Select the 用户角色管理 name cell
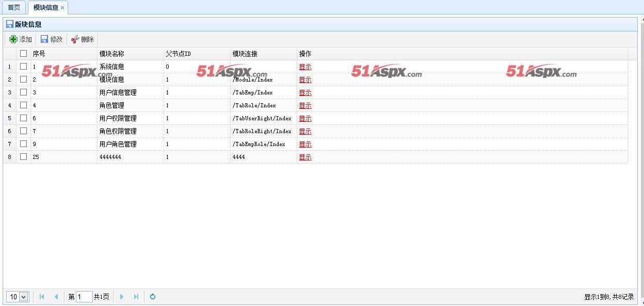This screenshot has height=306, width=644. [x=131, y=144]
